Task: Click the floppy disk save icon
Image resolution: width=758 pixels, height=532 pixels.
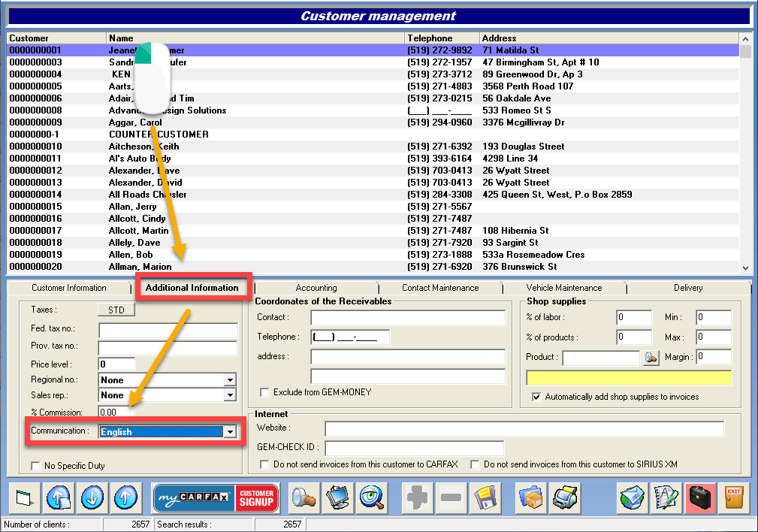Action: [x=485, y=498]
